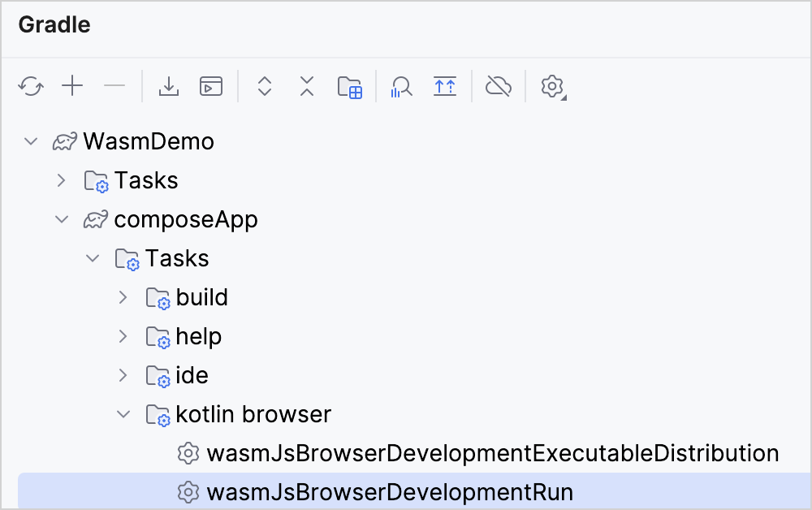812x510 pixels.
Task: Select wasmJsBrowserDevelopmentRun task
Action: [390, 492]
